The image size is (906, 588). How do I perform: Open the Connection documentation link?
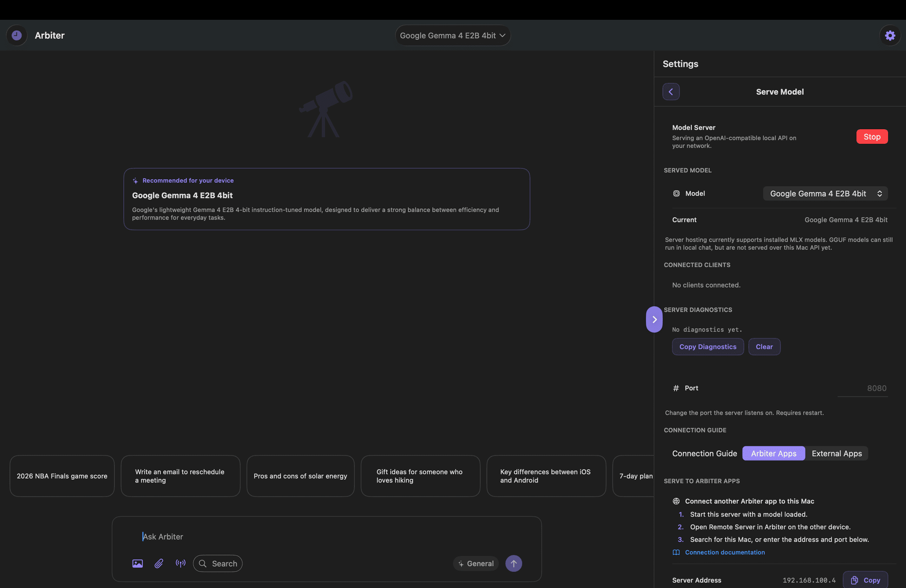coord(725,552)
